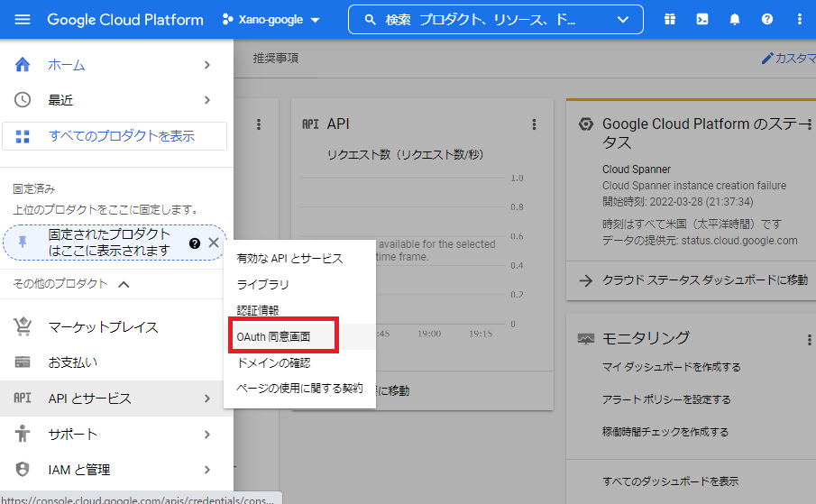Click the IAM と管理 label in sidebar

click(79, 470)
